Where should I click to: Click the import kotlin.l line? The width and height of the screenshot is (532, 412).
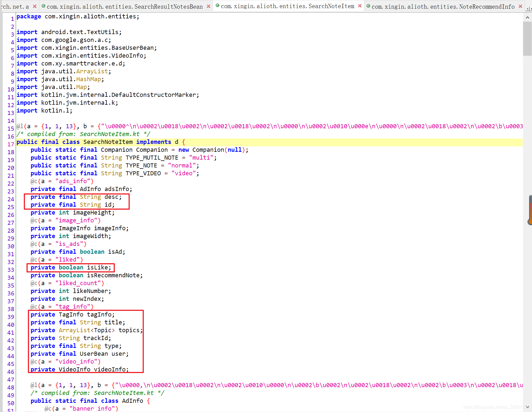click(x=45, y=111)
